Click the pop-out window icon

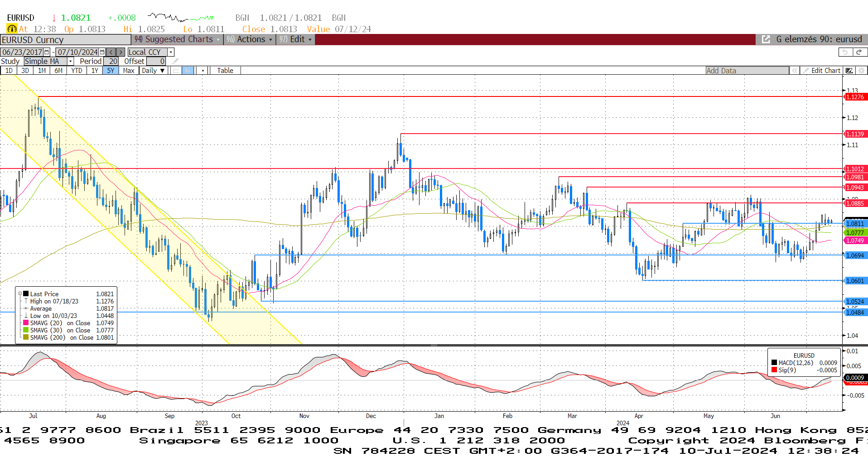click(x=766, y=39)
